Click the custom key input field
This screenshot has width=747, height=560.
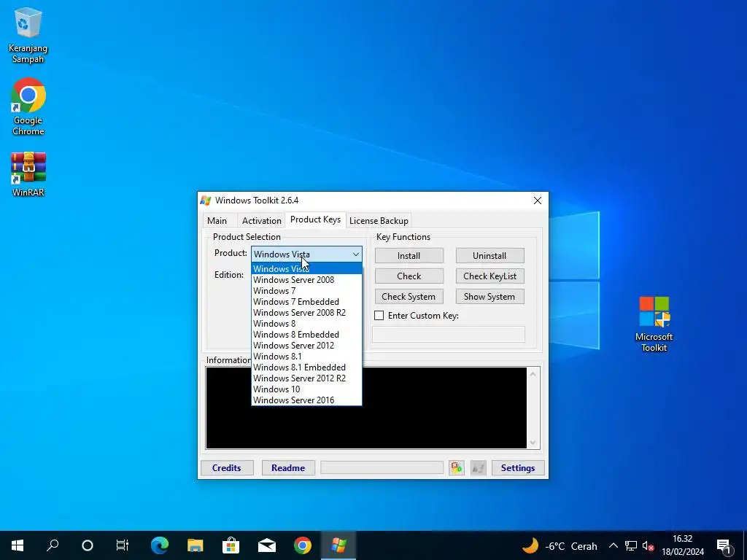tap(449, 334)
